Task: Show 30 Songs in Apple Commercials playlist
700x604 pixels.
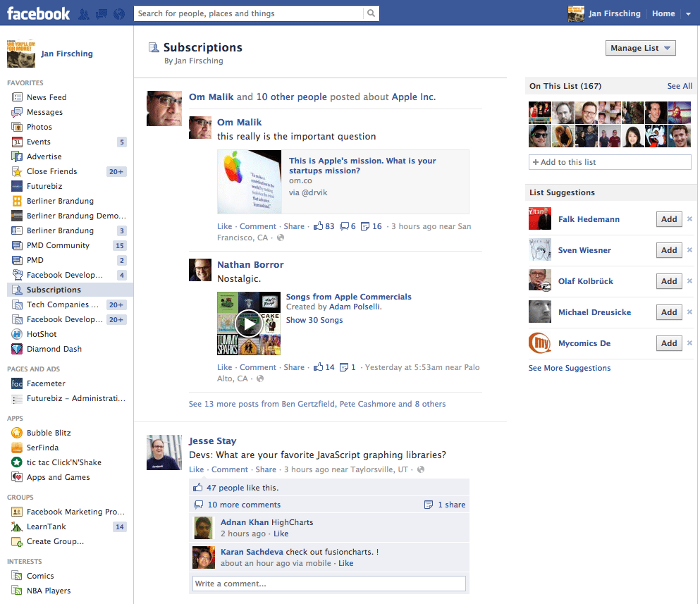Action: pos(314,320)
